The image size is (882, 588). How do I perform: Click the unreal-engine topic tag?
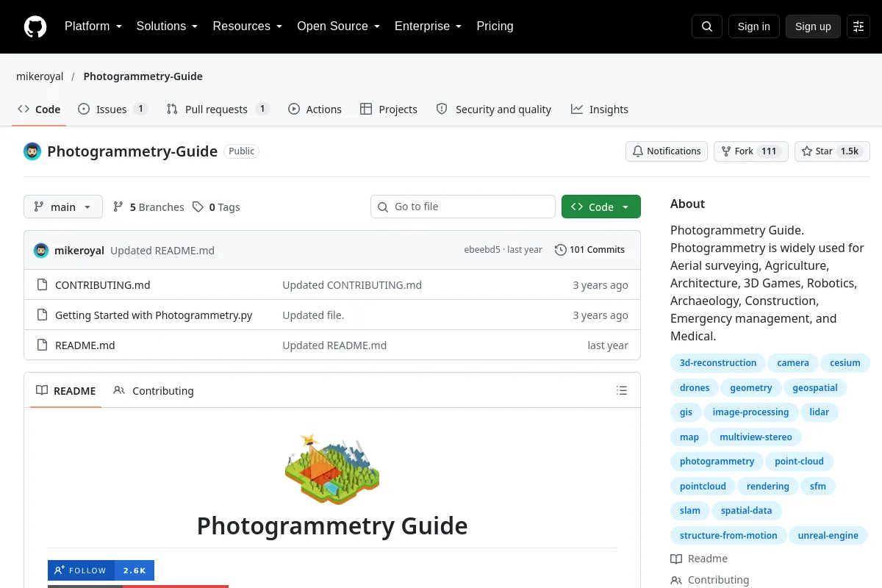pos(828,536)
